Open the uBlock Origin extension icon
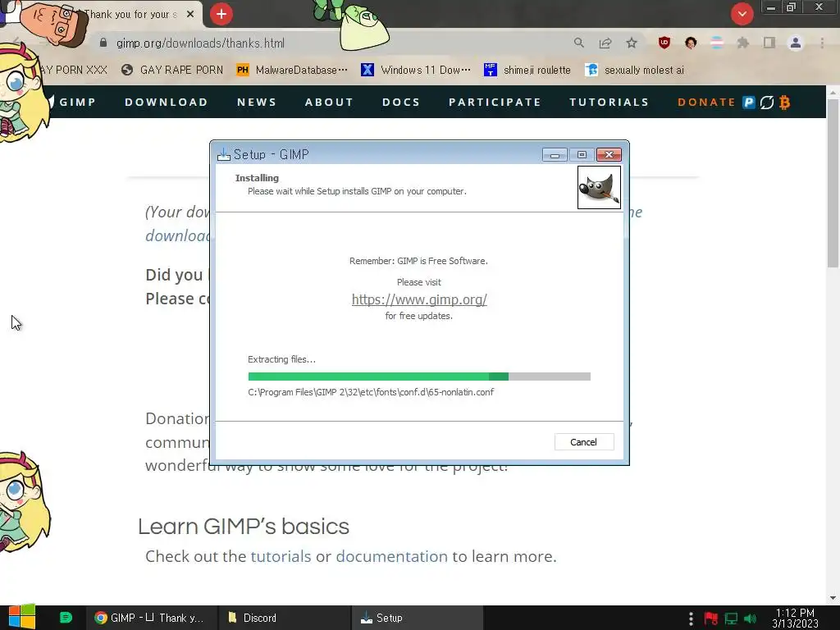This screenshot has width=840, height=630. (664, 43)
